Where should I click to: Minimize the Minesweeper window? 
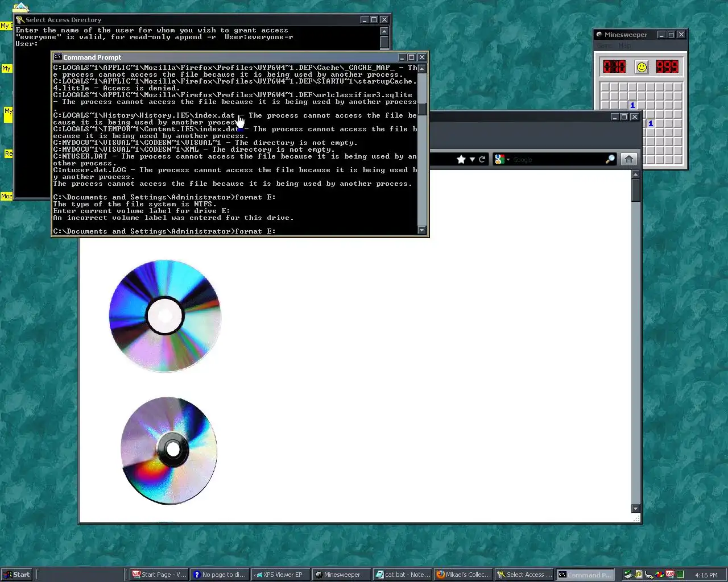661,35
